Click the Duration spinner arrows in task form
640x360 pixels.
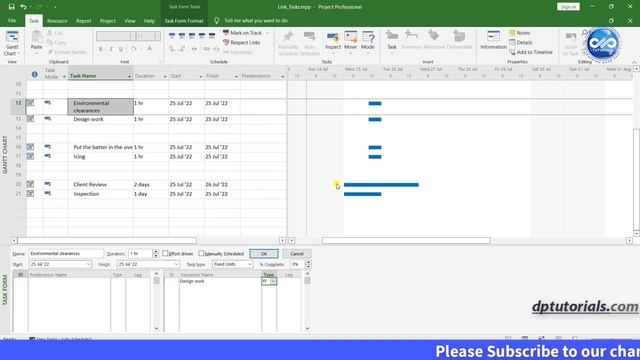[156, 254]
